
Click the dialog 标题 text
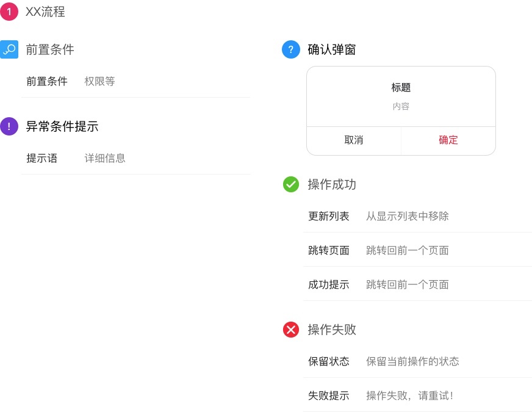[401, 87]
